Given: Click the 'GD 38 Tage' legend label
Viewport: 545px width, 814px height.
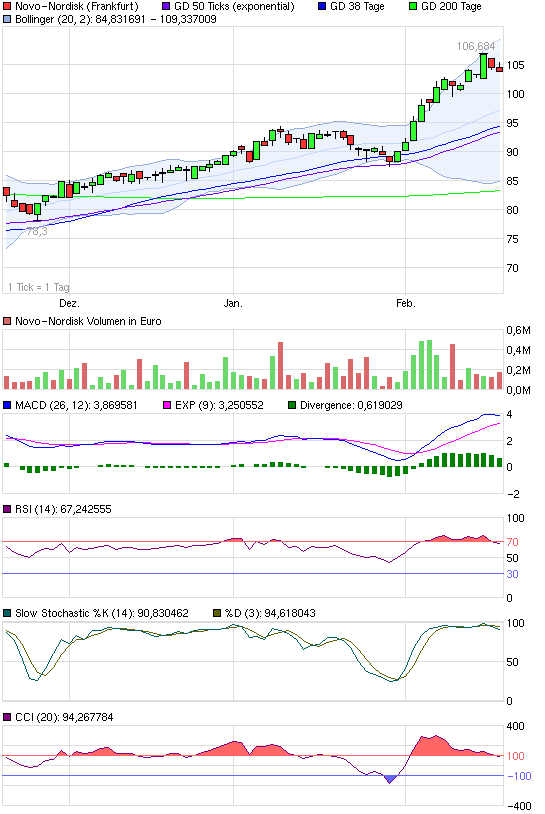Looking at the screenshot, I should 357,7.
